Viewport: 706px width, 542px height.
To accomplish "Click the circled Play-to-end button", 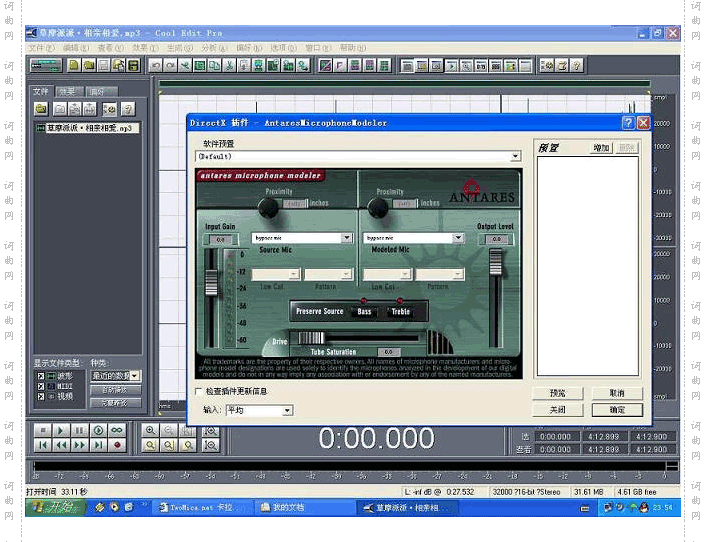I will pos(98,430).
